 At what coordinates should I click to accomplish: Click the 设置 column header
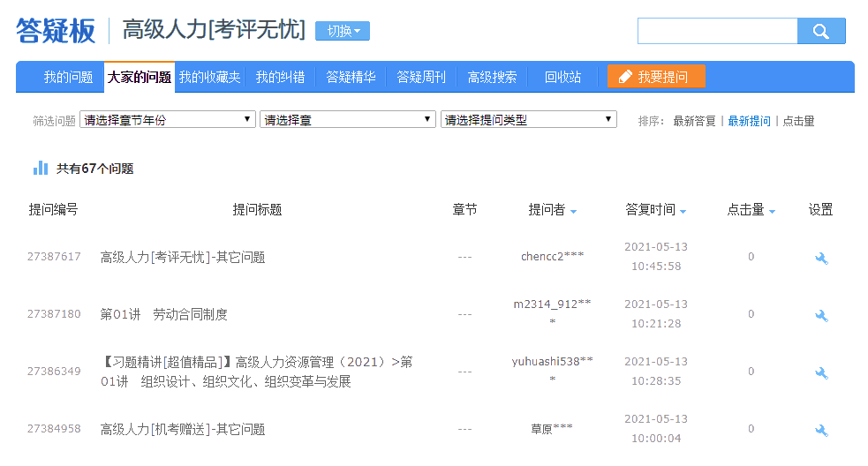pos(820,210)
